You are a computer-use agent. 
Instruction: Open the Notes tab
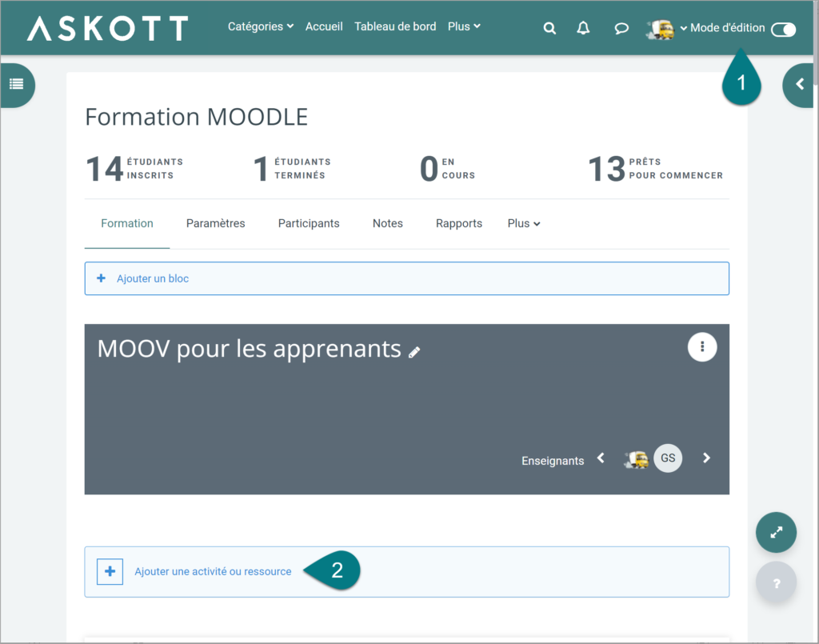click(x=388, y=223)
